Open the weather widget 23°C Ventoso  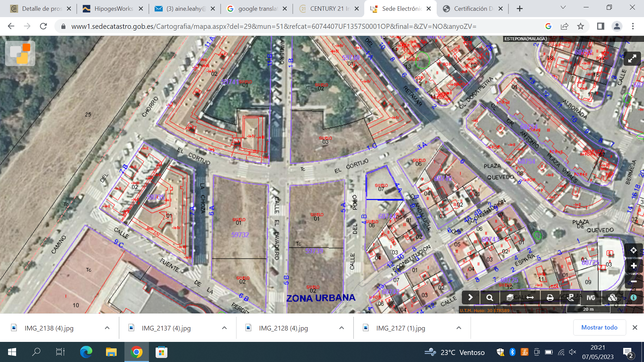(455, 352)
